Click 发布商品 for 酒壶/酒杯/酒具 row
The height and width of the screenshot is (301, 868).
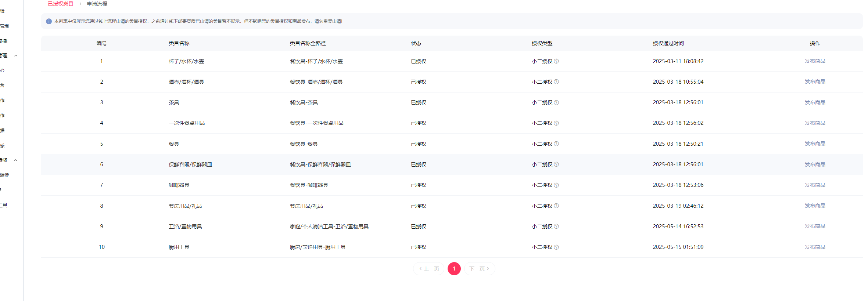click(815, 82)
